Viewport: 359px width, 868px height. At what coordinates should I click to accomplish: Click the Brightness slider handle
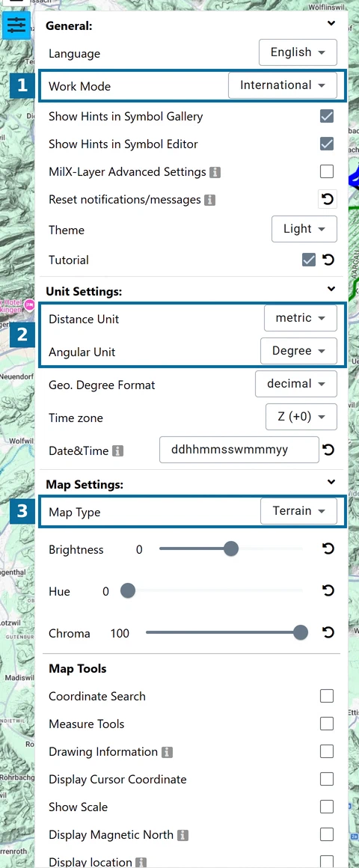(x=231, y=548)
